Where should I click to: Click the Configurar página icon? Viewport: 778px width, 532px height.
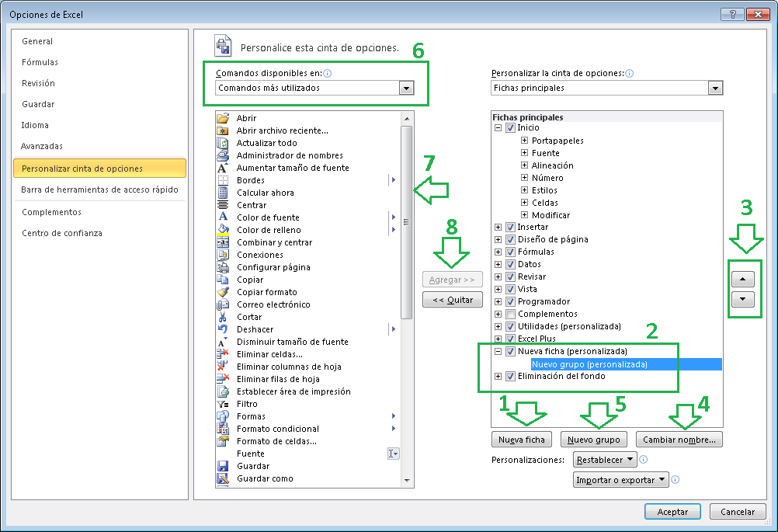pos(223,267)
